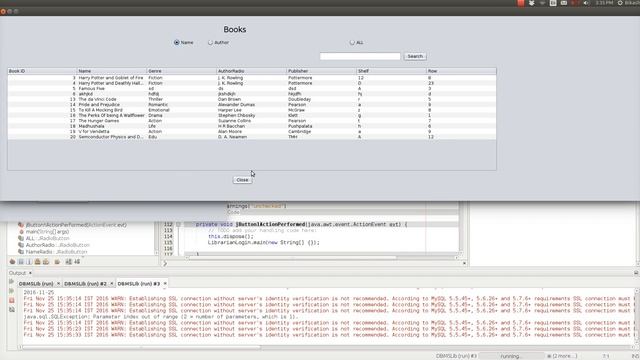
Task: Select 'The da Vinci Code' row
Action: [x=252, y=99]
